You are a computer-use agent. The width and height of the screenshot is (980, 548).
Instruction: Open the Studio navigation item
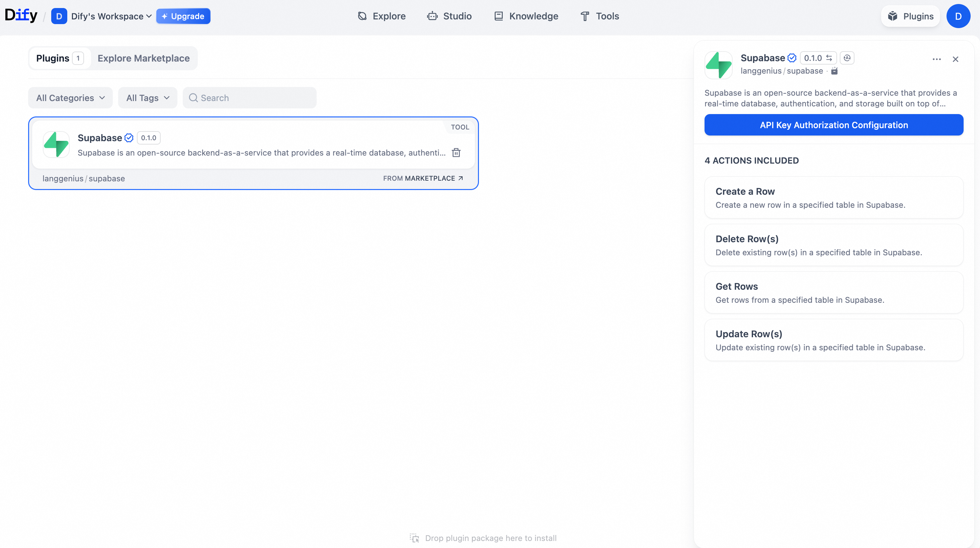coord(449,16)
